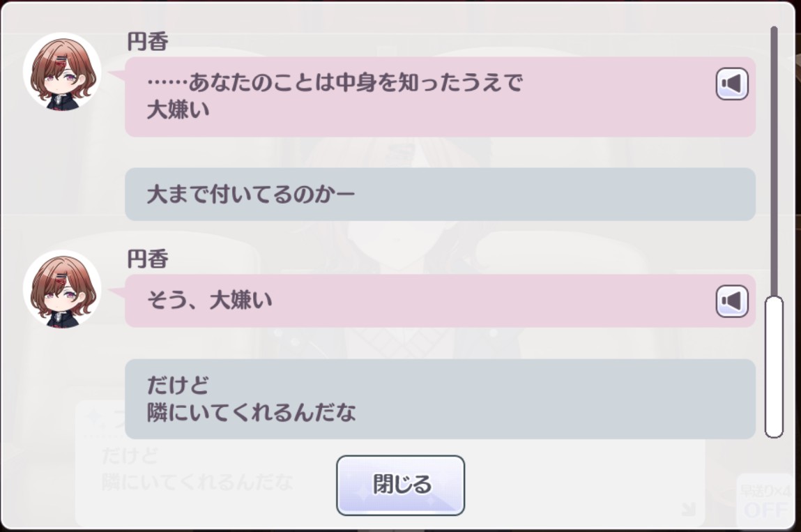Viewport: 801px width, 532px height.
Task: Click the 'あなたのことは中身を知ったうえで' text line
Action: click(335, 84)
